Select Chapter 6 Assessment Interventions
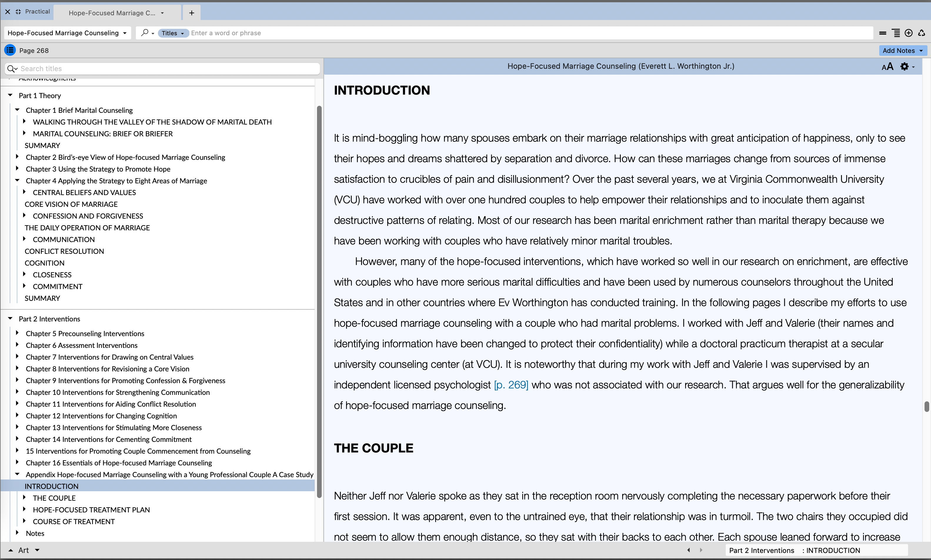This screenshot has height=560, width=931. 81,345
